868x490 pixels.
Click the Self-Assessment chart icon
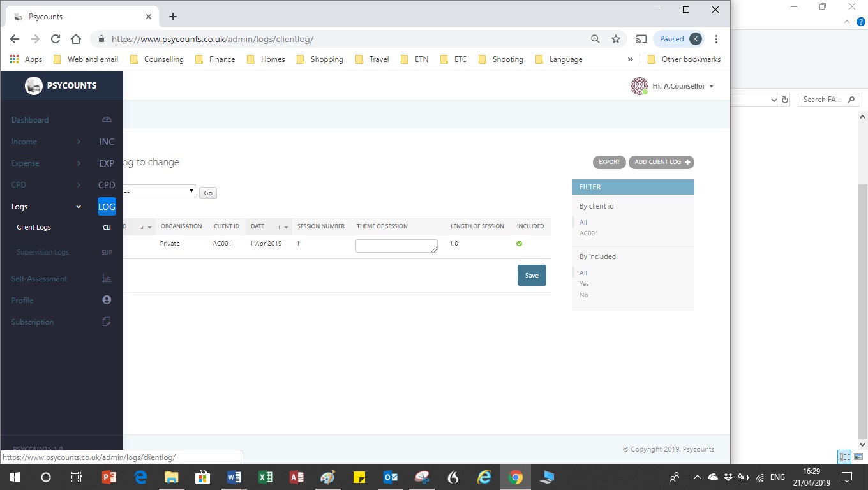pos(107,279)
